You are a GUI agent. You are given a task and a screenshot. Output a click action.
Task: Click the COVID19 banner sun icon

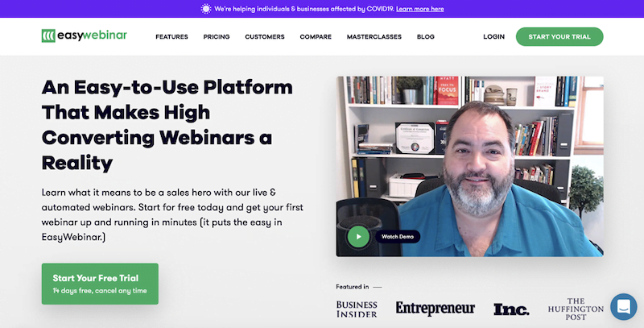[x=206, y=9]
